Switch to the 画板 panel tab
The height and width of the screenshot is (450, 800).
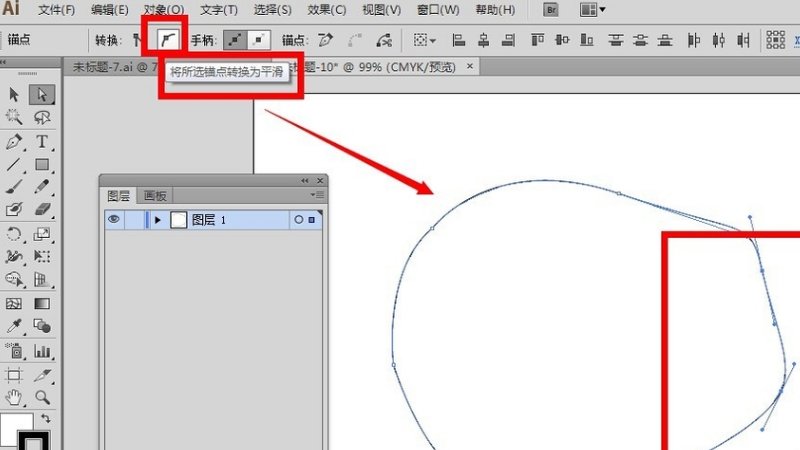tap(155, 196)
